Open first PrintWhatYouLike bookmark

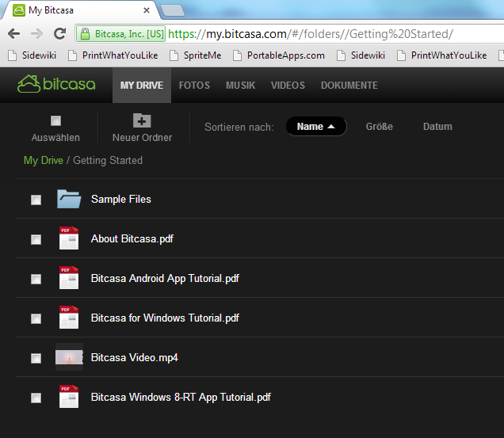pyautogui.click(x=113, y=55)
